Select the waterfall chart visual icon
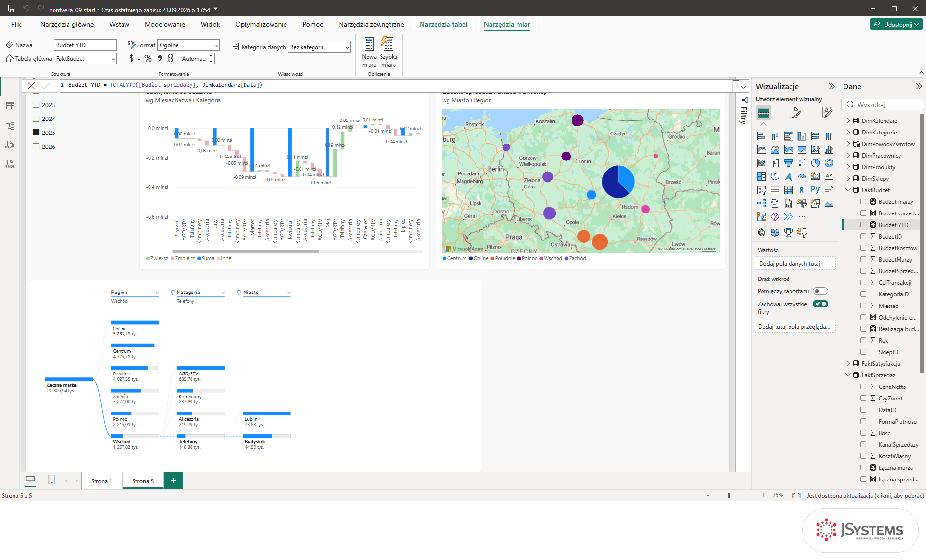 point(775,163)
